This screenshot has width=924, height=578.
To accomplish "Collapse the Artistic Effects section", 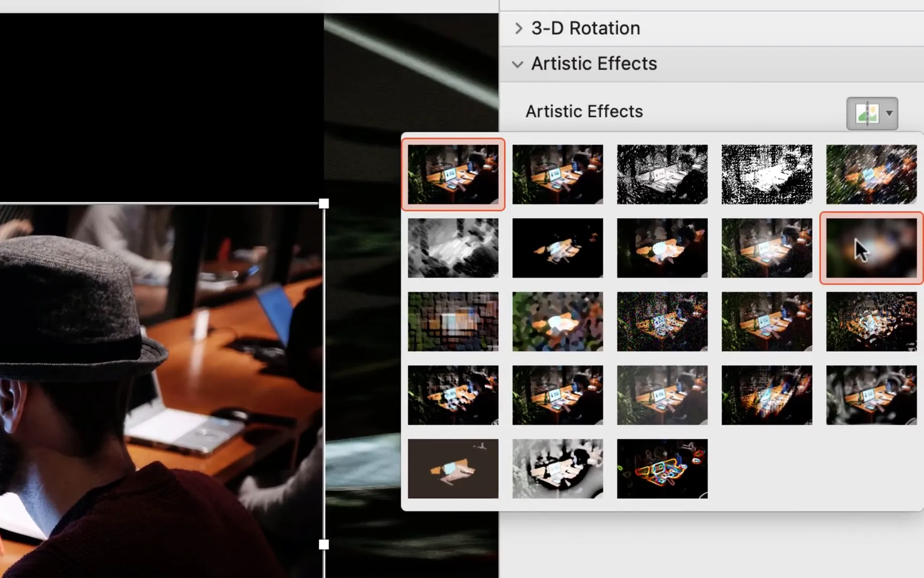I will (x=594, y=63).
